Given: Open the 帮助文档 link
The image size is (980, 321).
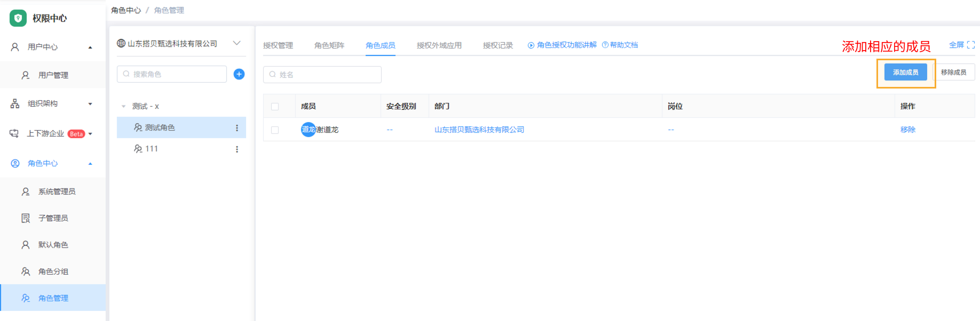Looking at the screenshot, I should [620, 45].
